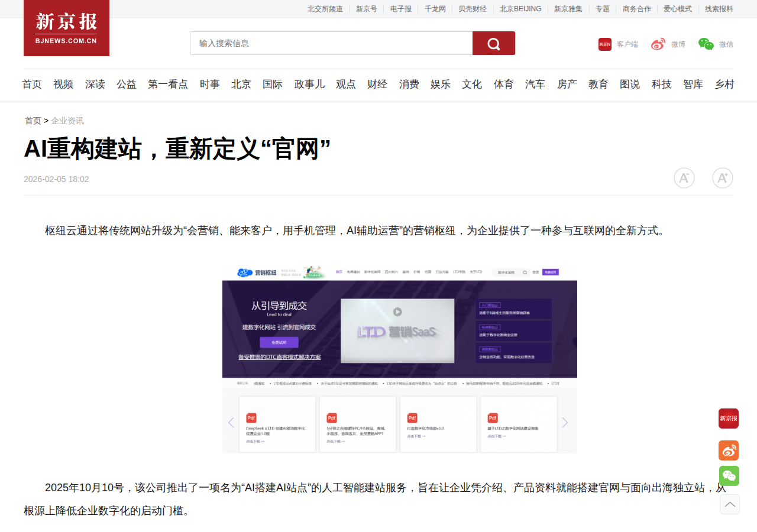The width and height of the screenshot is (757, 532).
Task: Open the 公益 navigation section
Action: (x=127, y=85)
